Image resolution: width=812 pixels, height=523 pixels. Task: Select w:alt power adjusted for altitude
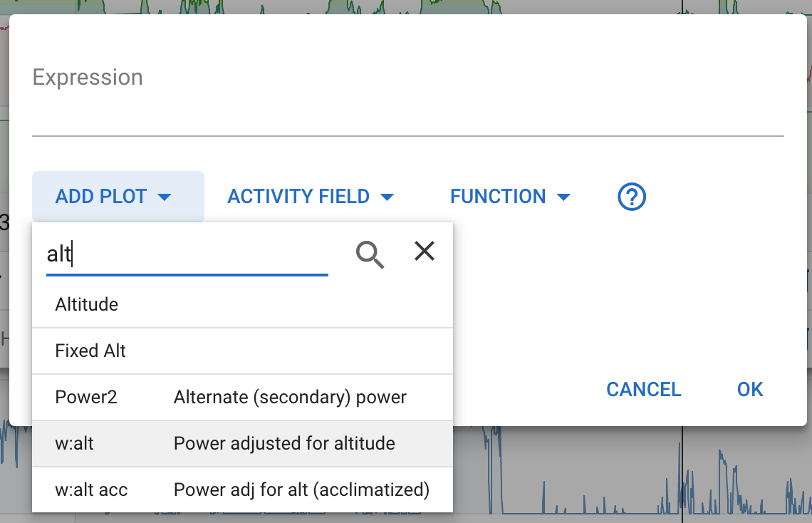242,444
